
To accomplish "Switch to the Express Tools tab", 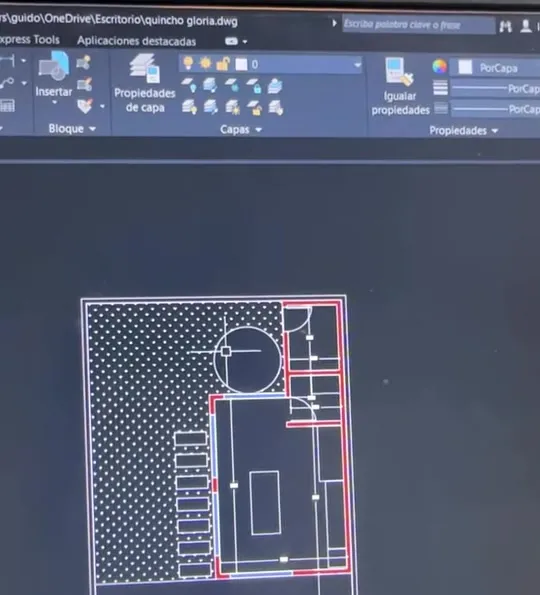I will pyautogui.click(x=30, y=40).
